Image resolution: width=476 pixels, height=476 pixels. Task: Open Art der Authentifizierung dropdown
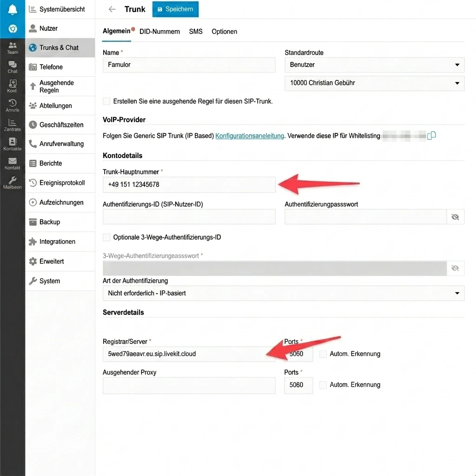[284, 293]
